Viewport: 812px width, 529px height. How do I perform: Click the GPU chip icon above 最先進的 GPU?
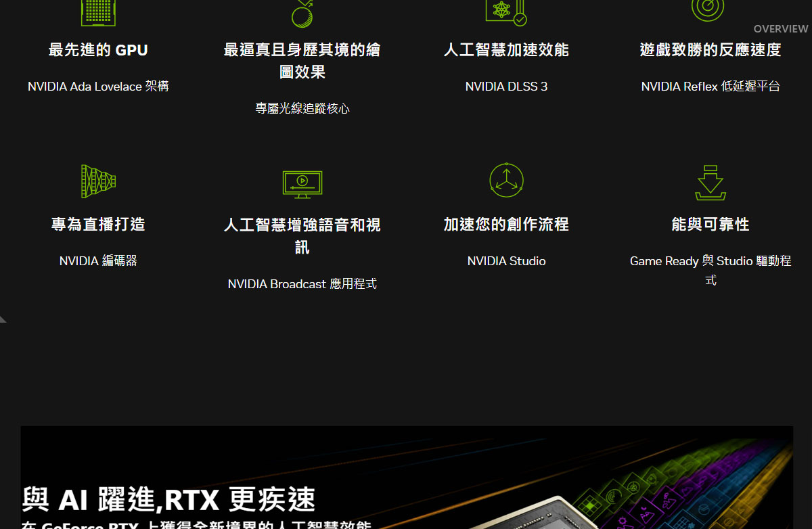pyautogui.click(x=98, y=12)
